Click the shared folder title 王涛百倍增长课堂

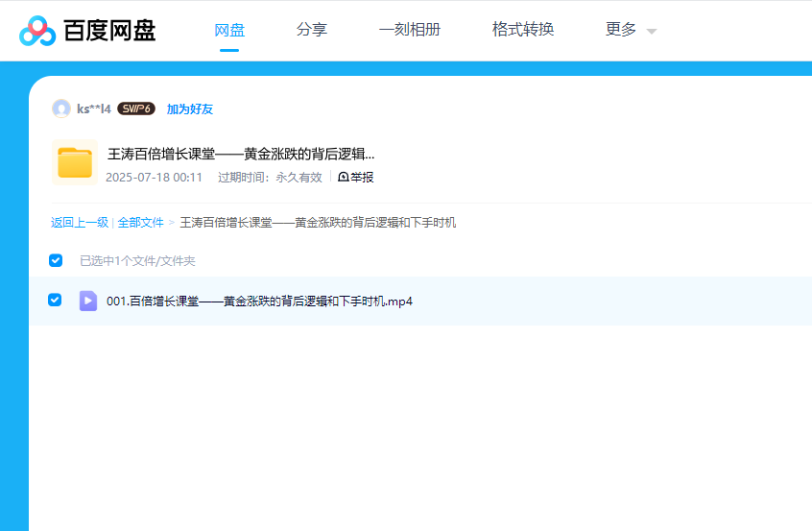coord(241,154)
